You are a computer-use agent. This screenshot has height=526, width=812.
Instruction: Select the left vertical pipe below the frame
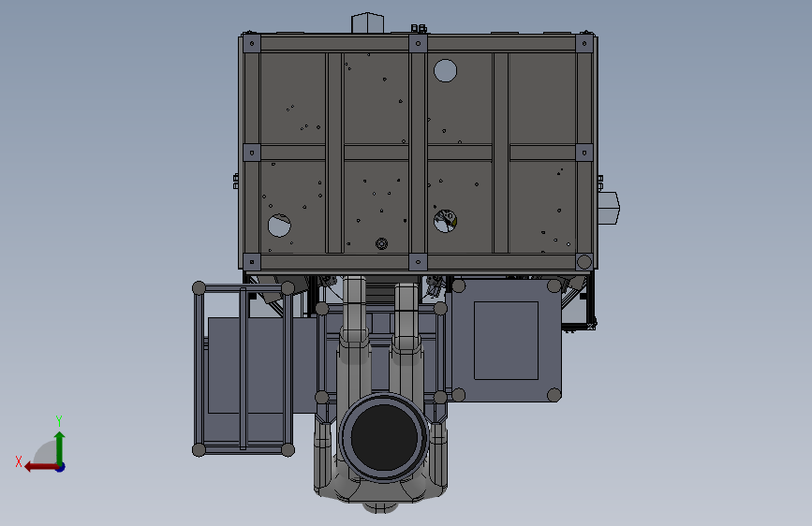point(354,311)
